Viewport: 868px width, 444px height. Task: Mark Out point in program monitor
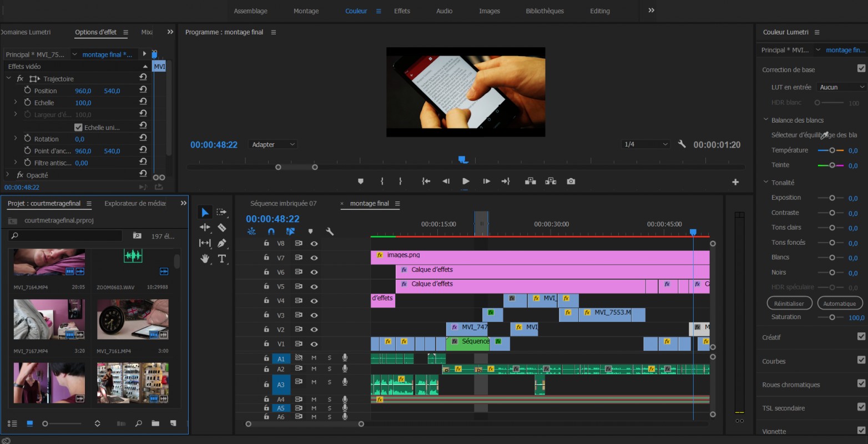point(400,181)
